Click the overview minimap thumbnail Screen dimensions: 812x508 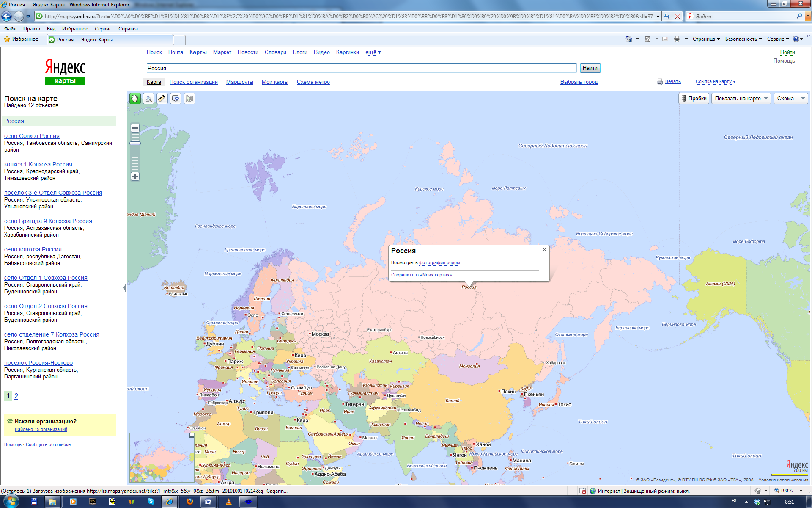point(161,458)
